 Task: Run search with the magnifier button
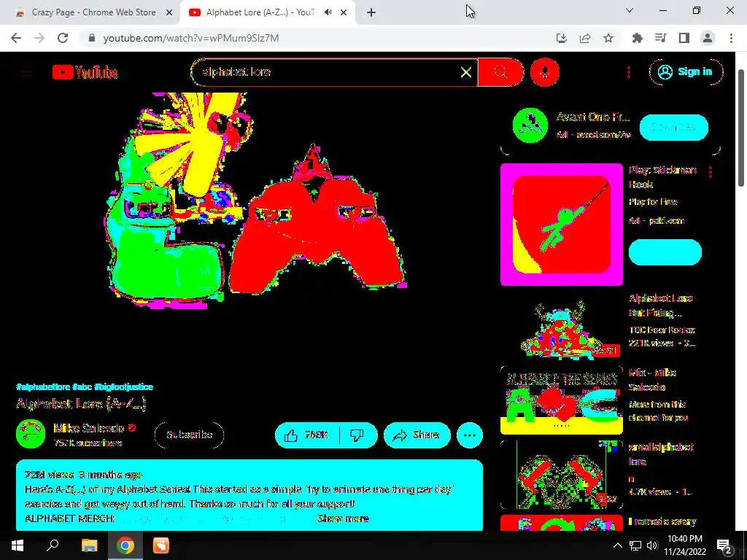click(500, 72)
